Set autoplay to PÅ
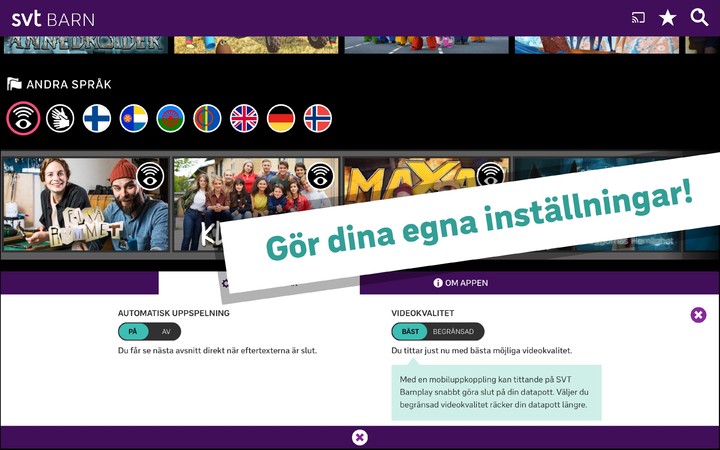This screenshot has height=450, width=720. coord(133,331)
